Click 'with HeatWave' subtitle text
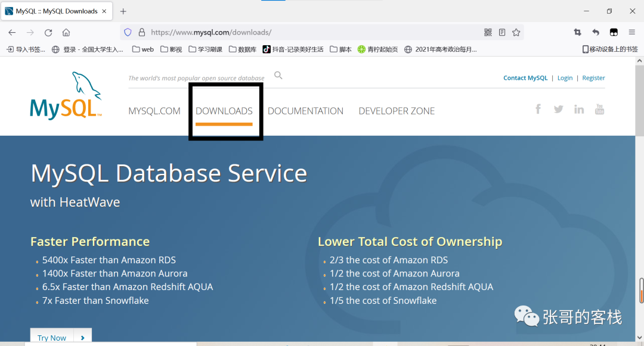The image size is (644, 346). (x=75, y=202)
